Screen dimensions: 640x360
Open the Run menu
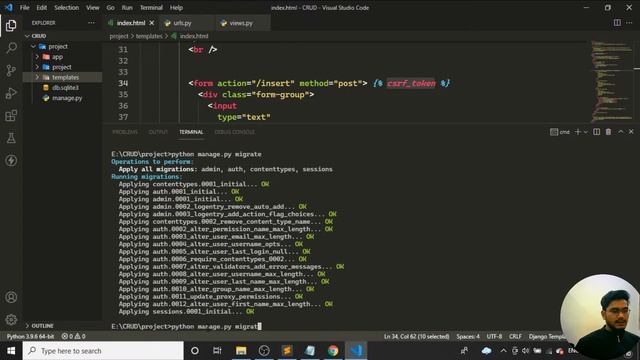(x=127, y=7)
